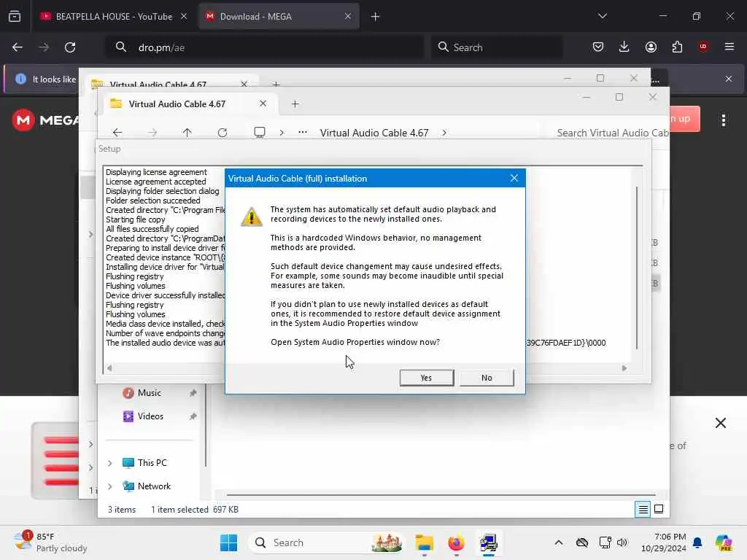Open Firefox extensions puzzle icon
This screenshot has width=747, height=560.
677,47
